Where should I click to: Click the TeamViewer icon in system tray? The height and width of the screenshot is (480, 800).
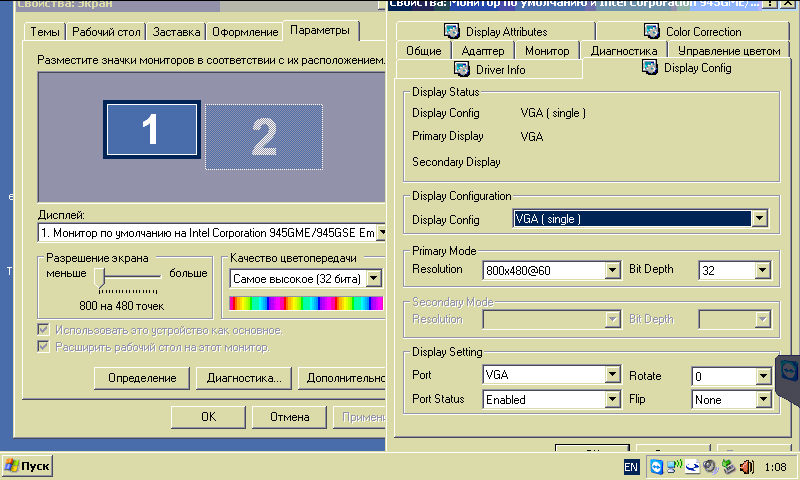click(x=657, y=466)
